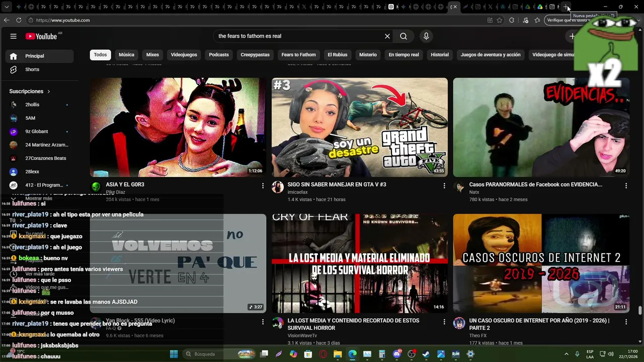
Task: Open options for UN CASO OSCURO video
Action: (626, 322)
